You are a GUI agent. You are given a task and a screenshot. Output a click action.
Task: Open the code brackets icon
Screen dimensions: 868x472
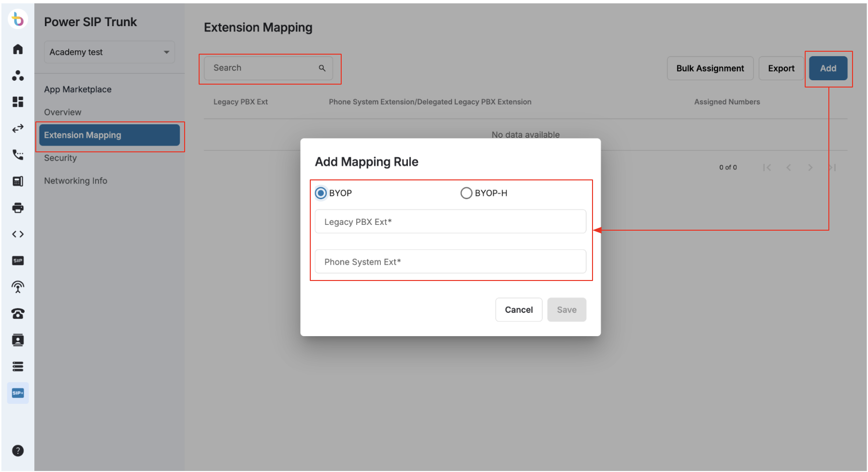point(18,234)
